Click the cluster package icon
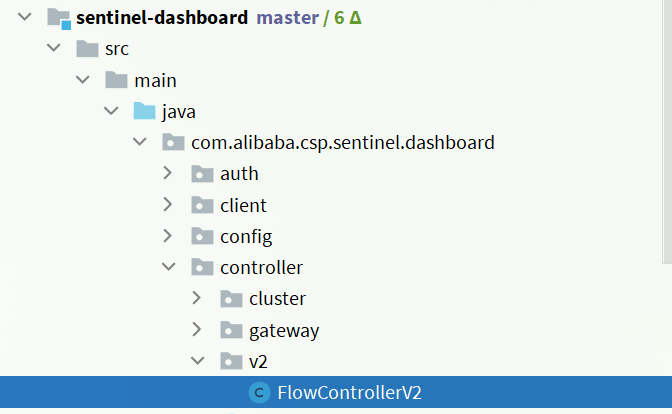This screenshot has width=672, height=414. [x=232, y=299]
